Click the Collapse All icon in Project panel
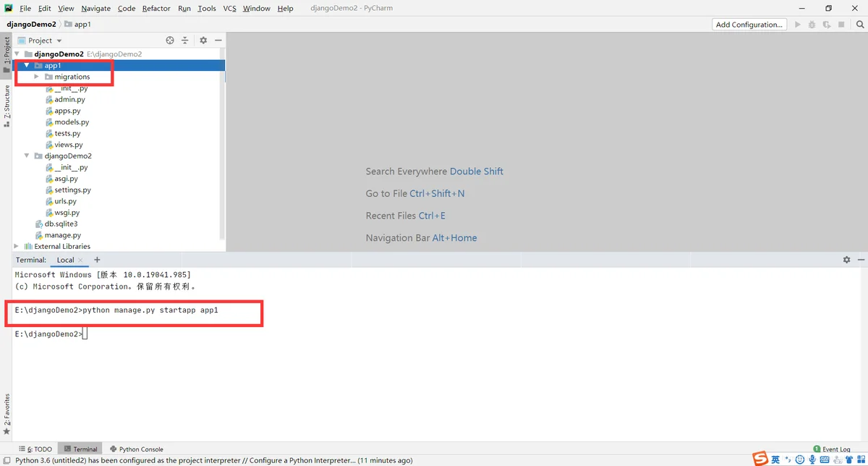The height and width of the screenshot is (466, 868). pos(184,41)
